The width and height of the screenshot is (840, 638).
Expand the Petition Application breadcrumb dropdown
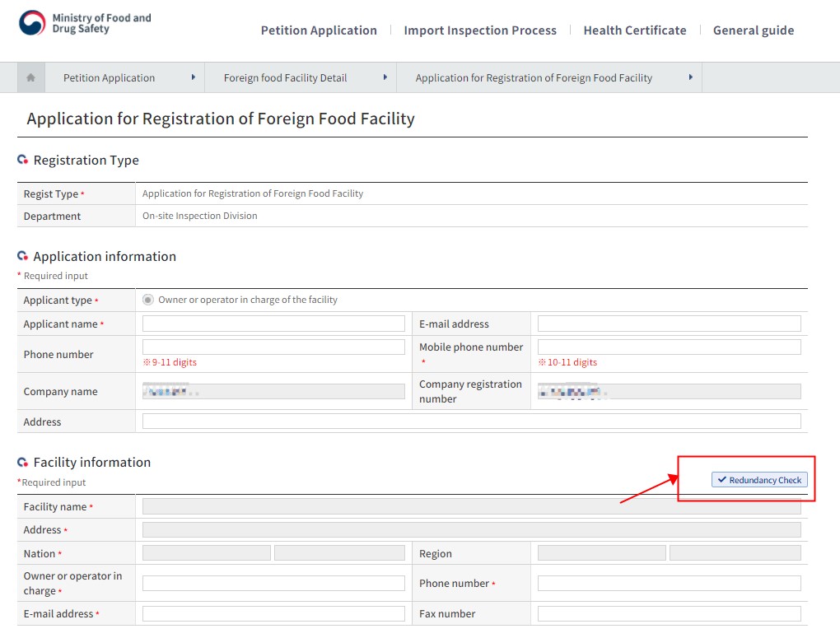(x=194, y=77)
